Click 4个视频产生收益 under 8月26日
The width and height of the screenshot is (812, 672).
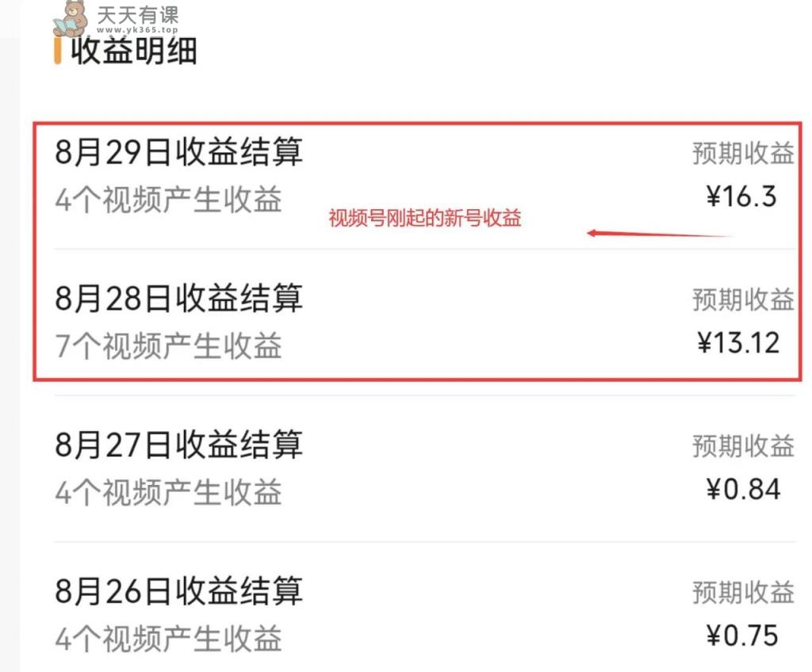[168, 639]
